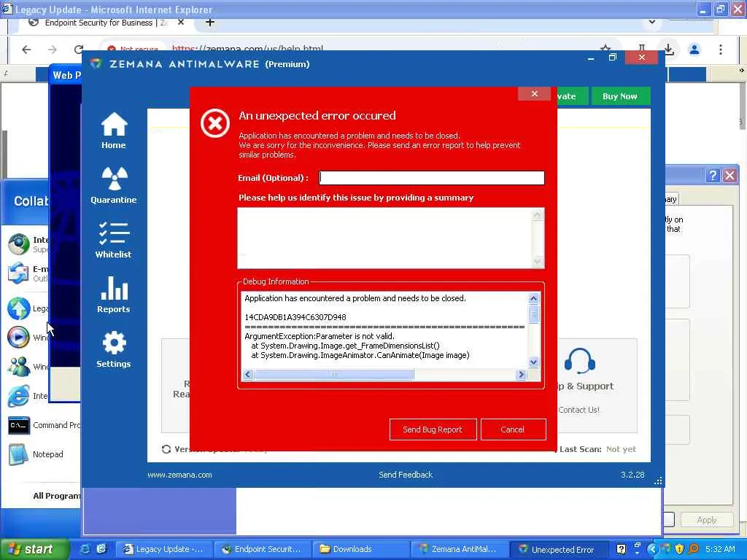Cancel the error report dialog
The height and width of the screenshot is (560, 747).
513,429
